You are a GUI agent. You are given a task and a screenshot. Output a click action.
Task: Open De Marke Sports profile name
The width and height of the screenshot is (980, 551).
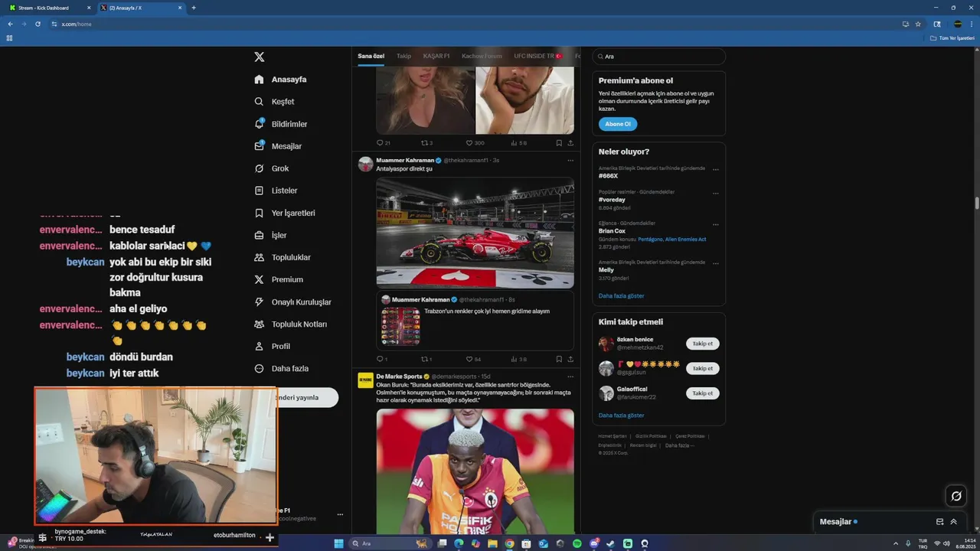pyautogui.click(x=399, y=377)
